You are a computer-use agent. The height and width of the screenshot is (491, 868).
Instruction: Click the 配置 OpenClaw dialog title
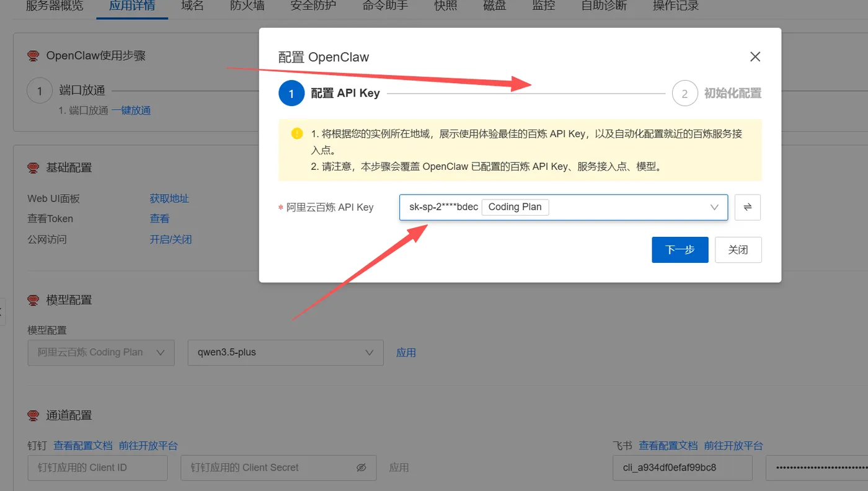pyautogui.click(x=324, y=57)
